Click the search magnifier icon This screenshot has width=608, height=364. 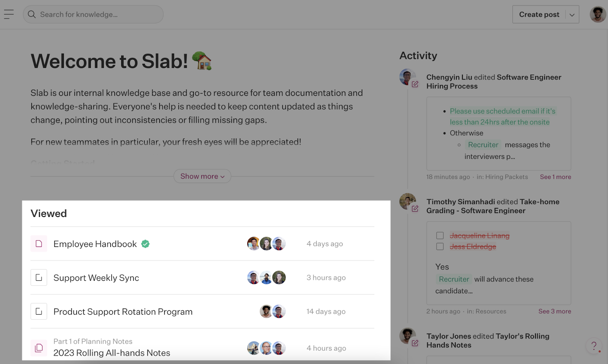pos(32,14)
